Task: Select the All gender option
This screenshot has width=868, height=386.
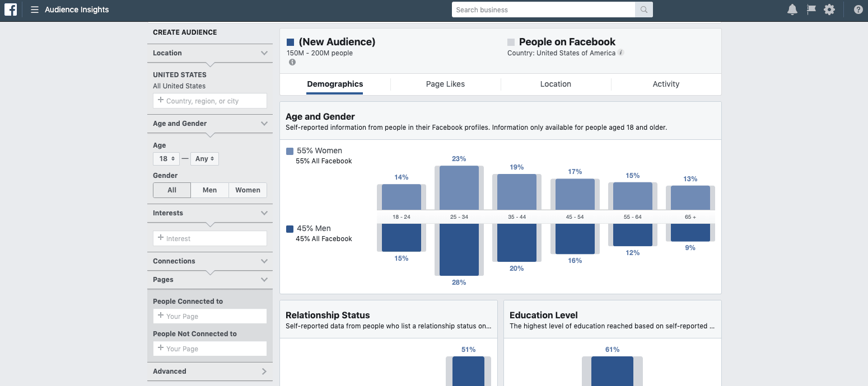Action: tap(171, 190)
